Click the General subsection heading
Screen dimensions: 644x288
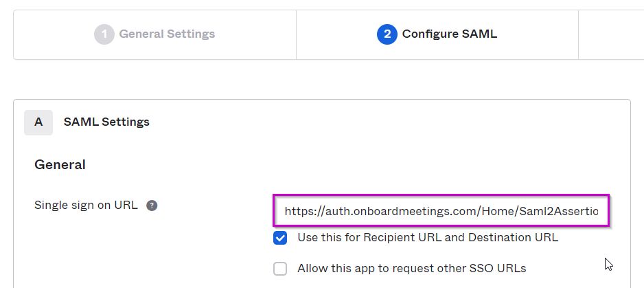pos(60,165)
